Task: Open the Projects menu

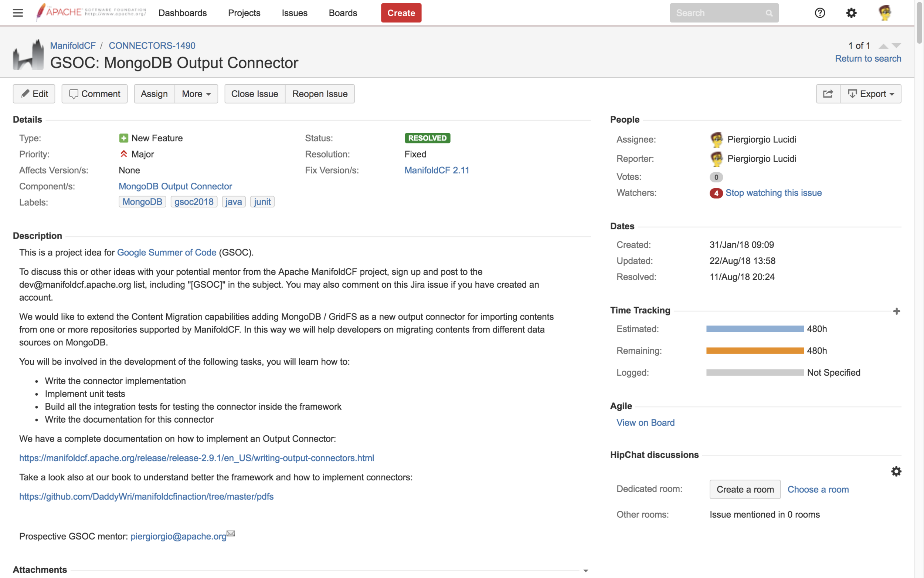Action: 244,13
